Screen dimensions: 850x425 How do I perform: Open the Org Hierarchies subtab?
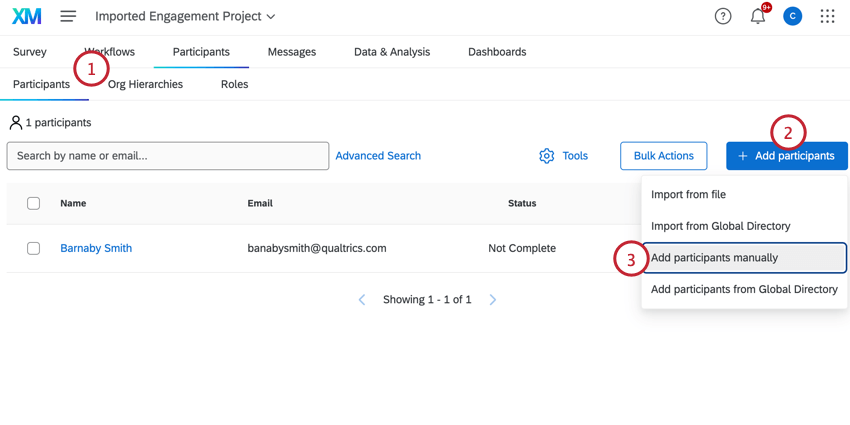tap(145, 84)
